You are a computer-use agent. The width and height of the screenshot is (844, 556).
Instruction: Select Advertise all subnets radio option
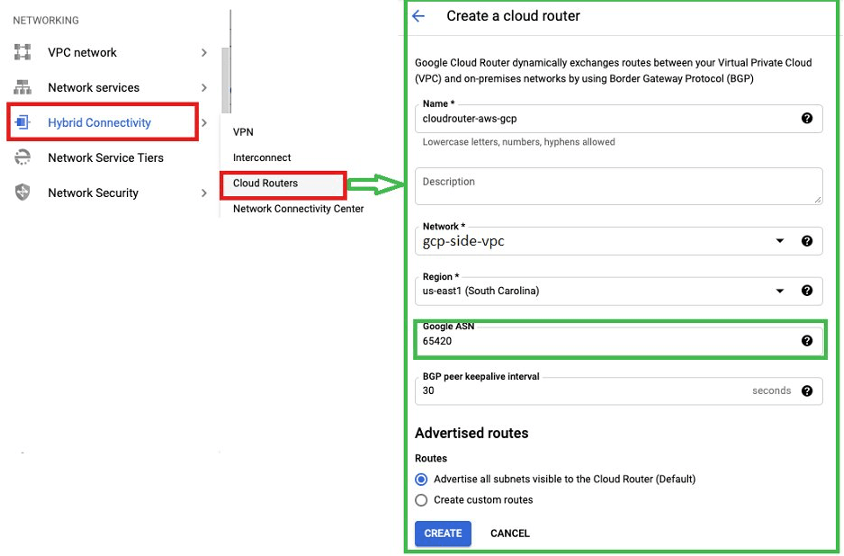(421, 479)
